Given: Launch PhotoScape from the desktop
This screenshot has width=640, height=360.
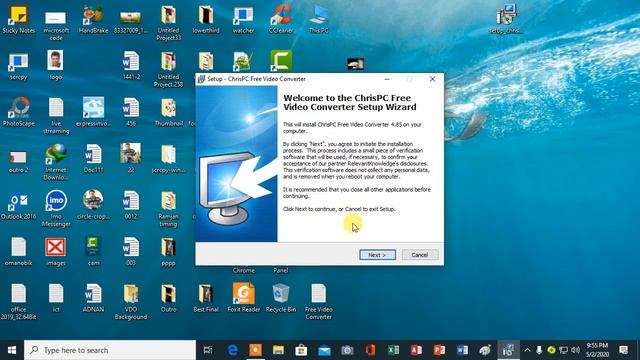Looking at the screenshot, I should point(18,112).
